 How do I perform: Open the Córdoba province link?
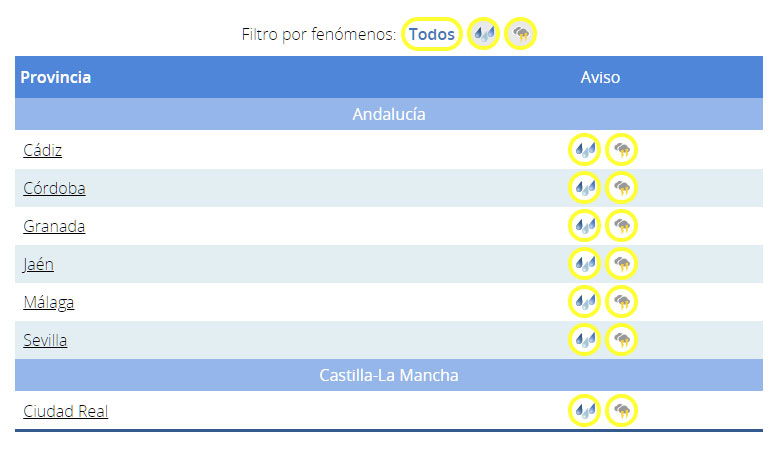[x=54, y=188]
